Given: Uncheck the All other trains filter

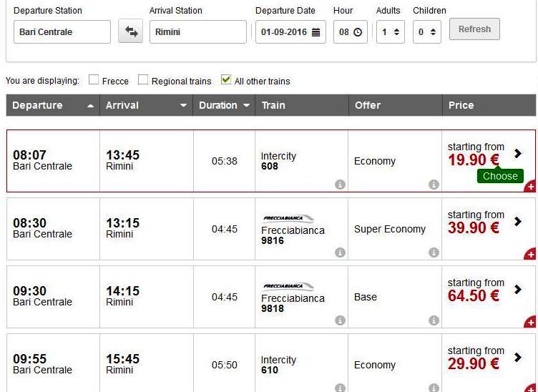Looking at the screenshot, I should pos(226,80).
